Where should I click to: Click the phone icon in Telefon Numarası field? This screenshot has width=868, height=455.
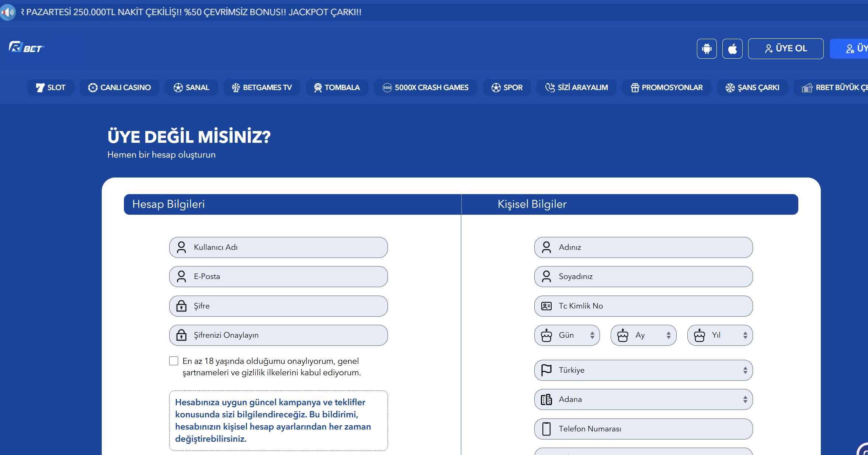[546, 429]
